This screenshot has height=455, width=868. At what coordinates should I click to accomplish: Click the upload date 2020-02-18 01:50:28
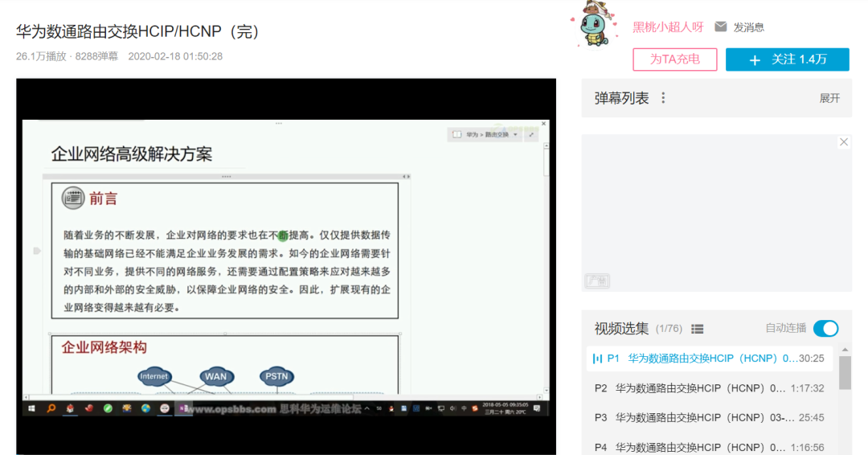pyautogui.click(x=175, y=56)
